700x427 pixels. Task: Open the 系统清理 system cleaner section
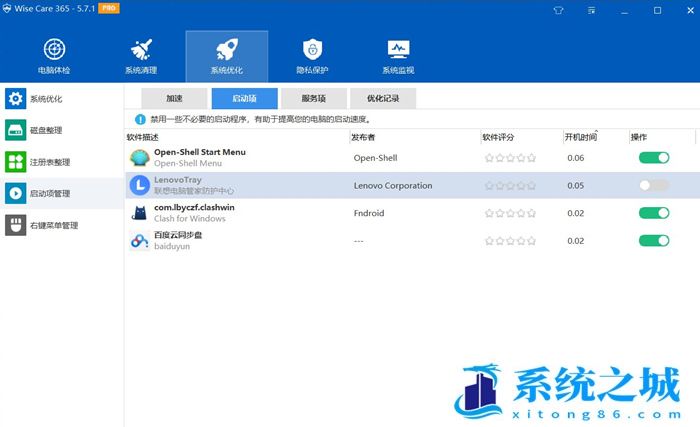click(x=141, y=56)
